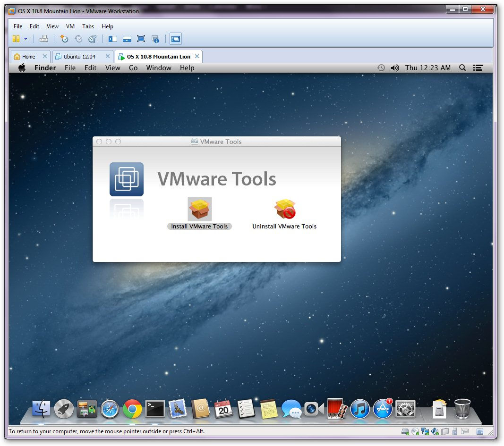This screenshot has width=504, height=446.
Task: Open the power options dropdown arrow
Action: (26, 39)
